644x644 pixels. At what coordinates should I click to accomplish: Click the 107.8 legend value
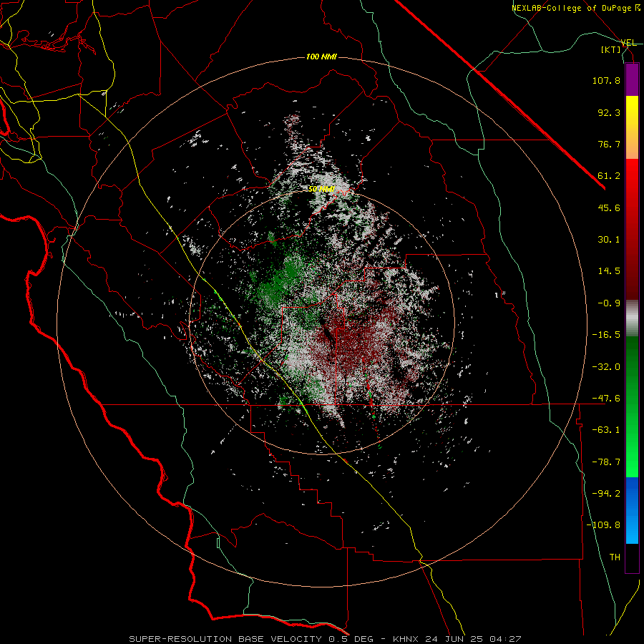tap(606, 80)
